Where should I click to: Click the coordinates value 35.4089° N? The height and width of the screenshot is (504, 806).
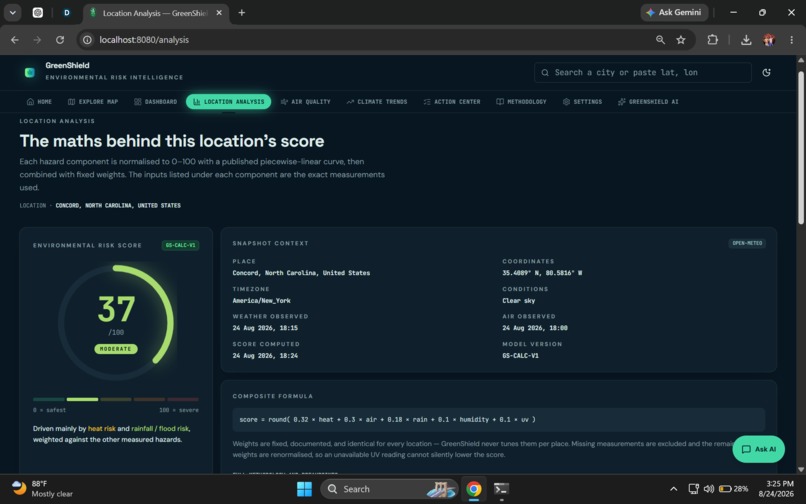pos(542,273)
